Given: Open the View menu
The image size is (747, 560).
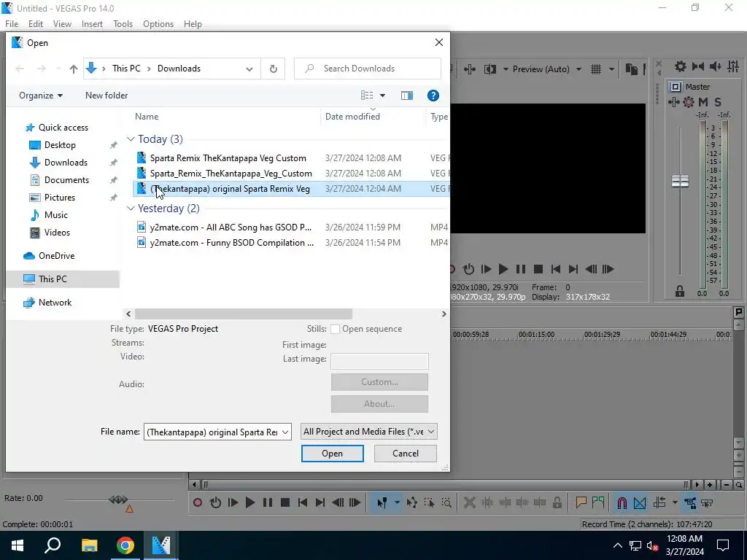Looking at the screenshot, I should click(x=63, y=24).
